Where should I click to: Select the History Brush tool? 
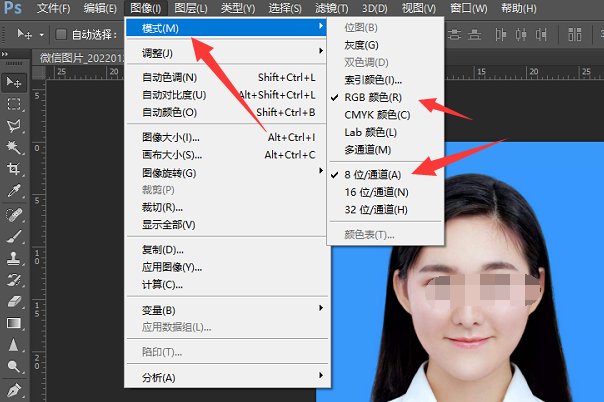coord(14,280)
